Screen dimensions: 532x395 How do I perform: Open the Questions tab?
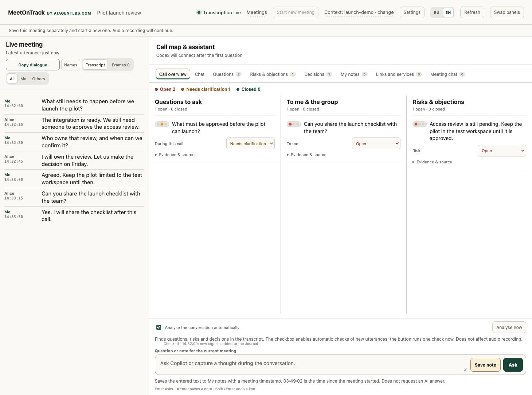[x=227, y=74]
